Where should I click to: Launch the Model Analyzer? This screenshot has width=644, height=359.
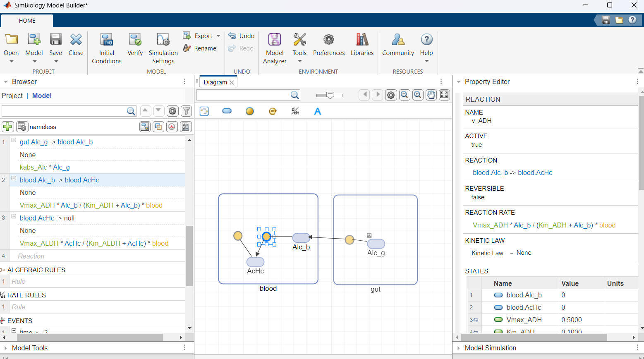pyautogui.click(x=275, y=48)
